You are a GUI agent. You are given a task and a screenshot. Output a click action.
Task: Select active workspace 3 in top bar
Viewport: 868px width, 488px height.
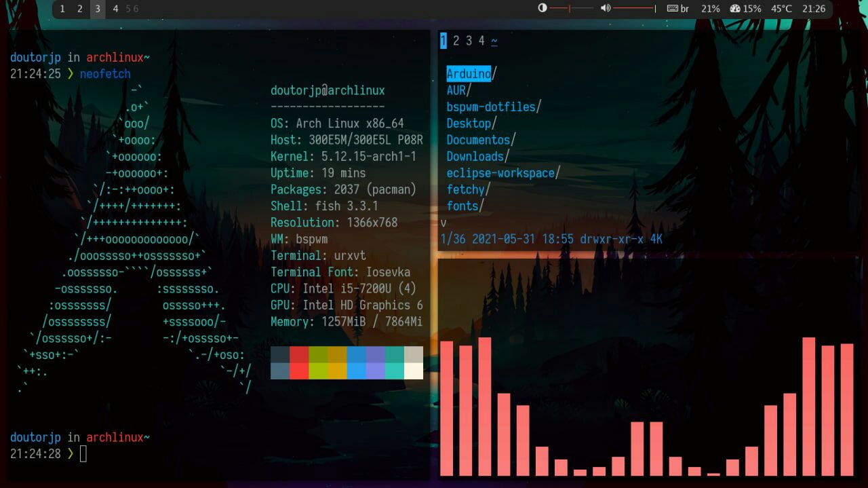[98, 9]
